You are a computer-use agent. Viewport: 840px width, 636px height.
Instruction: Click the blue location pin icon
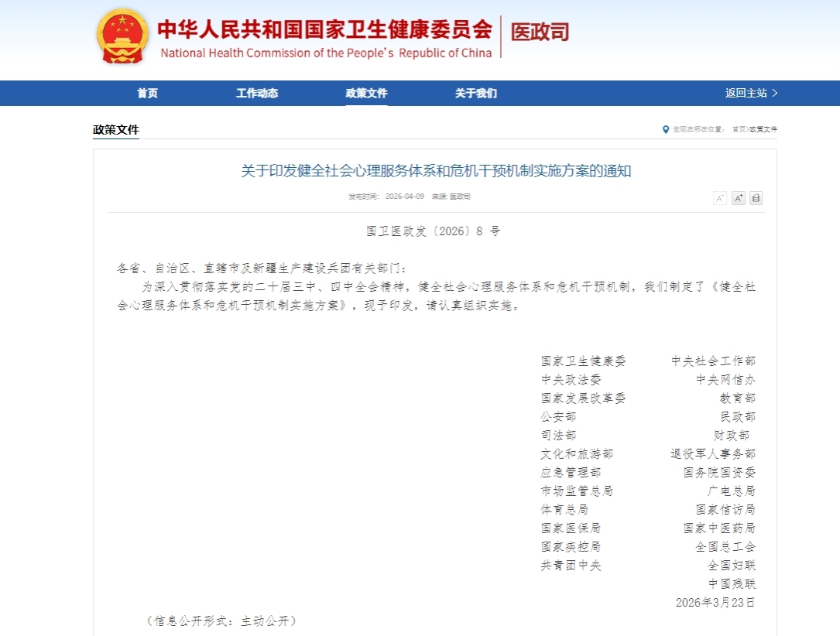pyautogui.click(x=667, y=129)
